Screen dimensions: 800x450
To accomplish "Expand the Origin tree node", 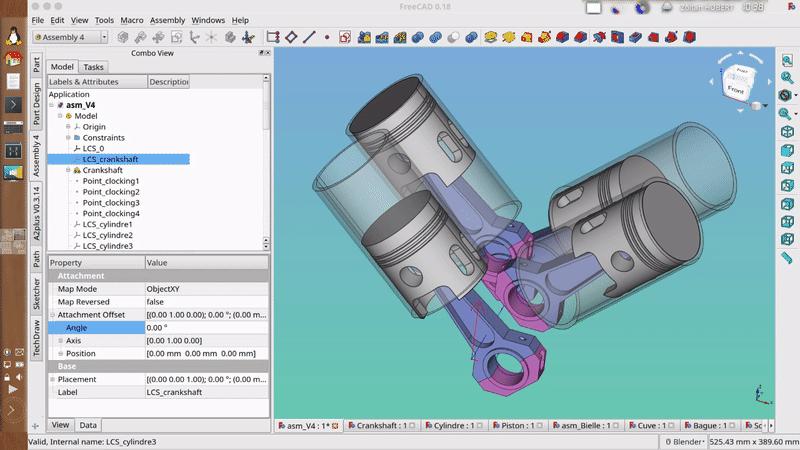I will 68,127.
